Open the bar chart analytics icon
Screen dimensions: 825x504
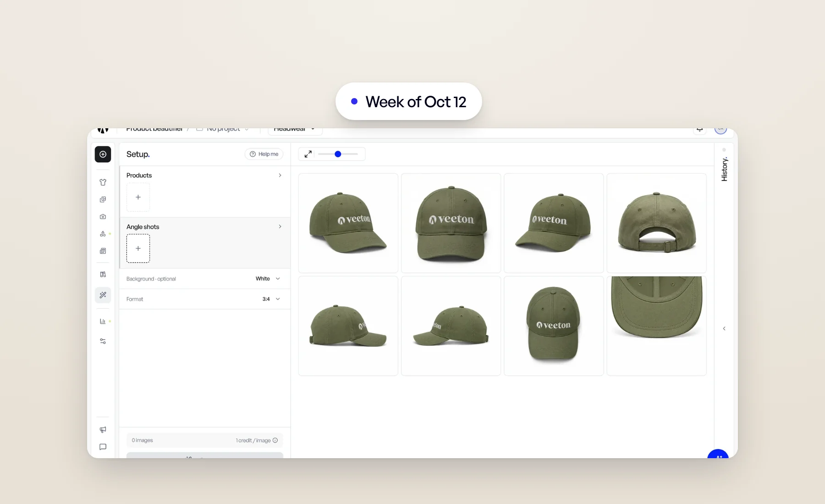point(103,321)
